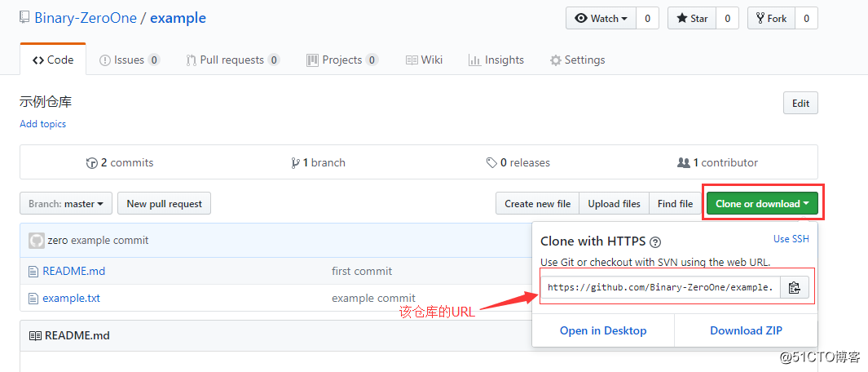The width and height of the screenshot is (868, 372).
Task: View the 2 commits history
Action: pyautogui.click(x=120, y=163)
